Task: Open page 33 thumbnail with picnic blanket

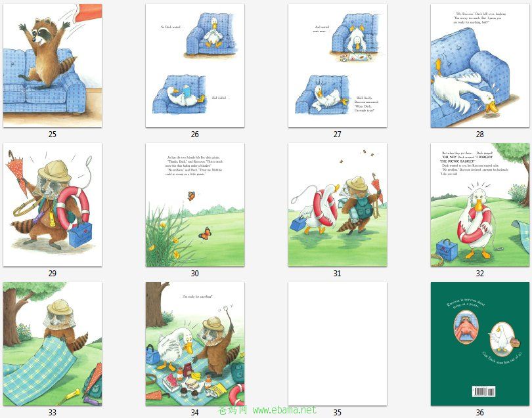Action: (x=53, y=344)
